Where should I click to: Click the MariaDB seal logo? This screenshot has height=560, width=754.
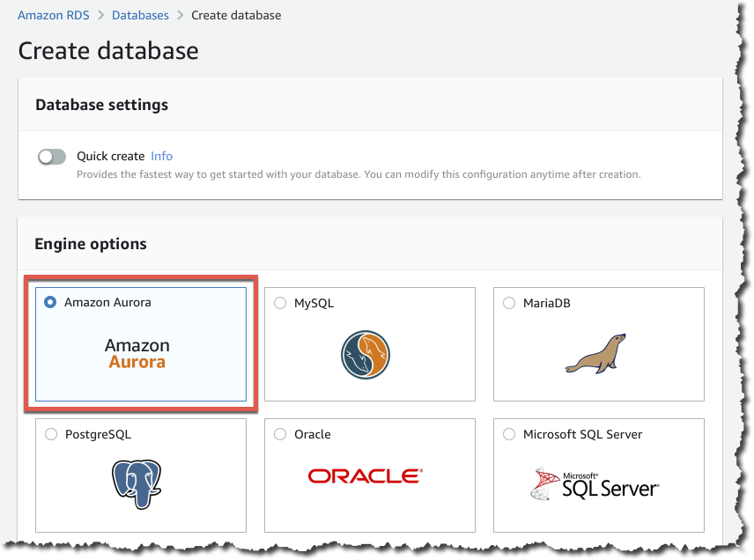pos(596,353)
